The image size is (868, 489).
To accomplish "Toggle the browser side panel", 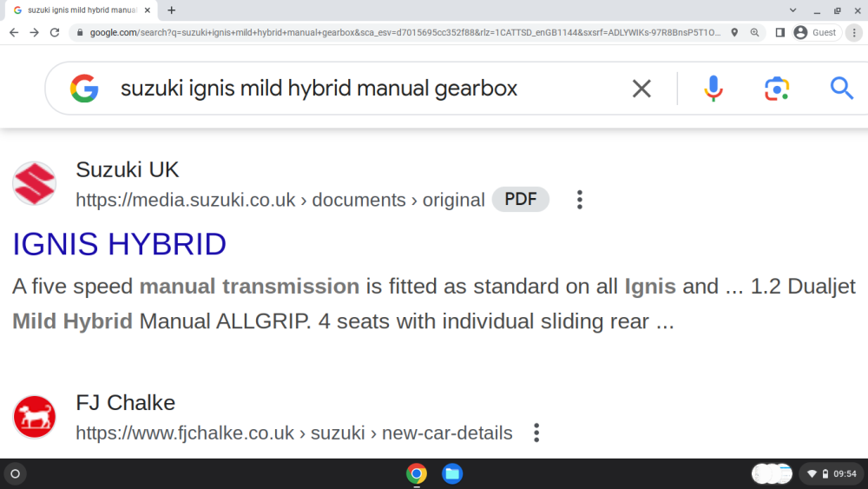I will (780, 33).
